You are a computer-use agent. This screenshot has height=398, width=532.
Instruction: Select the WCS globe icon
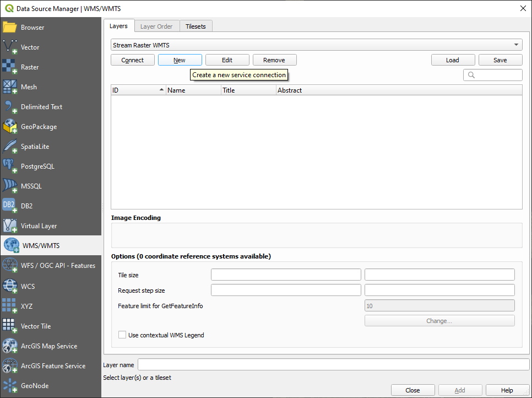pyautogui.click(x=9, y=286)
